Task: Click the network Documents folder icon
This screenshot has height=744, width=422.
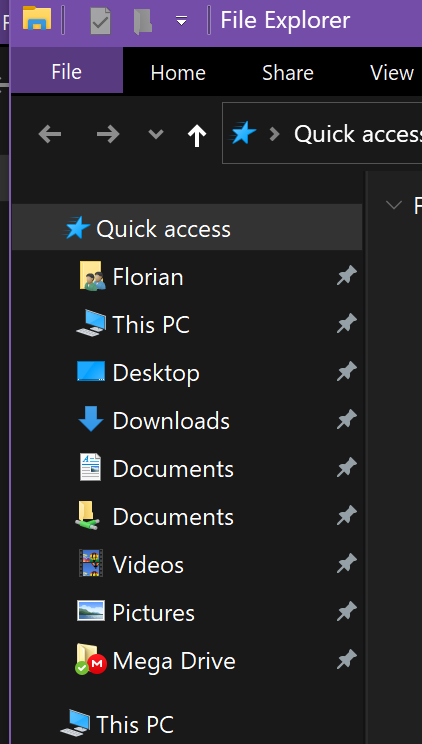Action: 87,515
